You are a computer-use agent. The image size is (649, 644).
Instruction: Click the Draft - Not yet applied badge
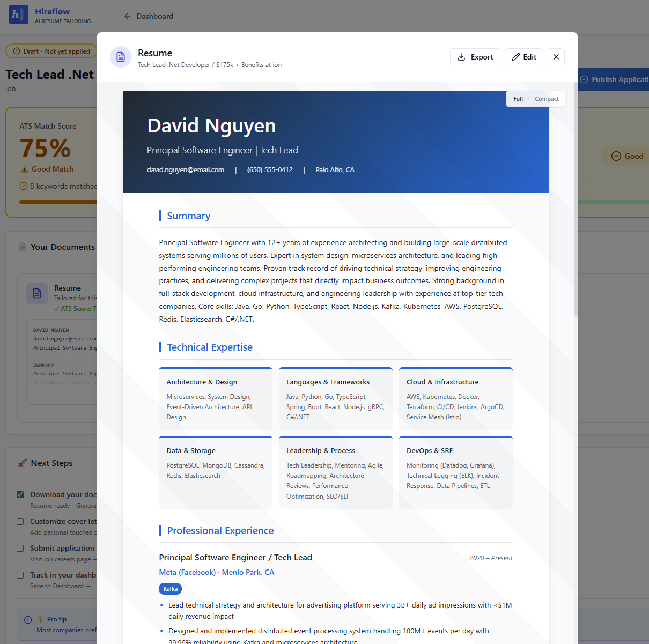(x=51, y=51)
